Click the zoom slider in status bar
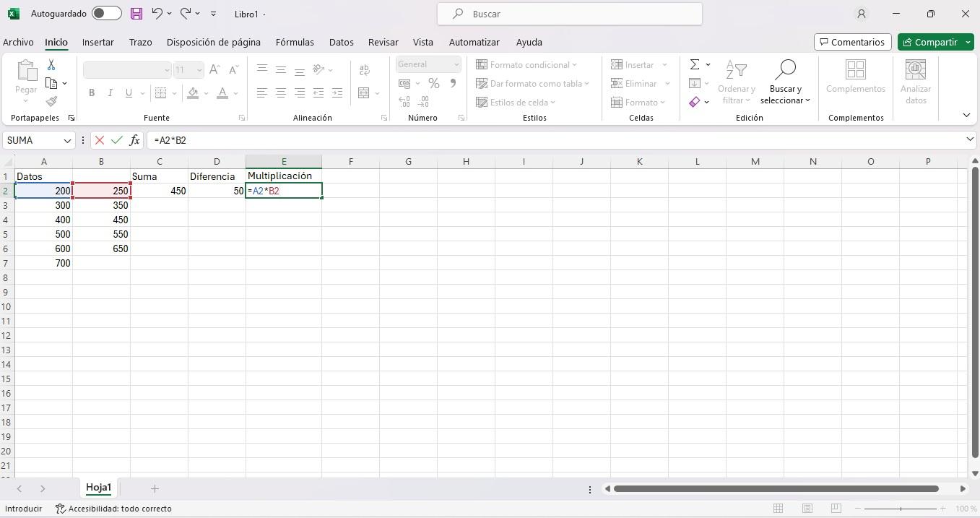 tap(900, 509)
